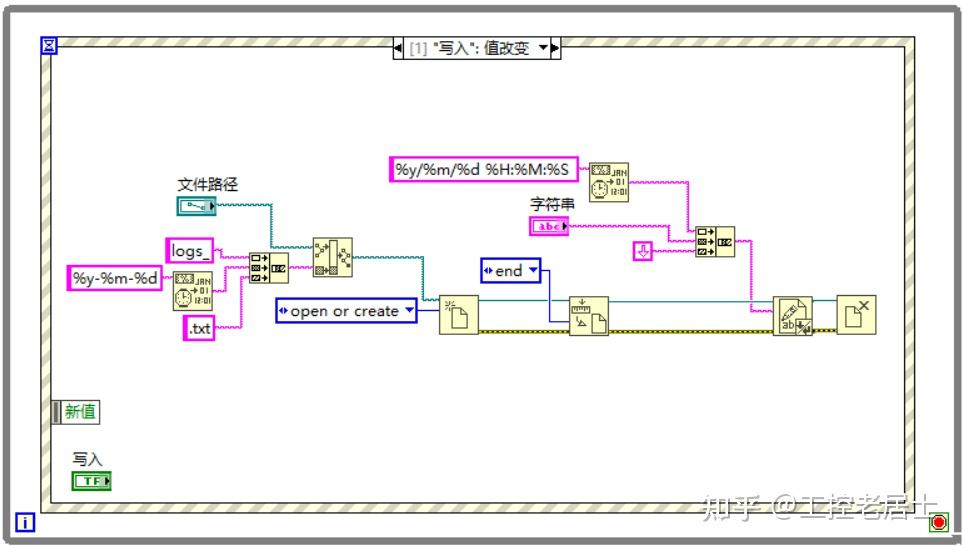Click the while loop stop terminal
The width and height of the screenshot is (963, 546).
coord(938,523)
